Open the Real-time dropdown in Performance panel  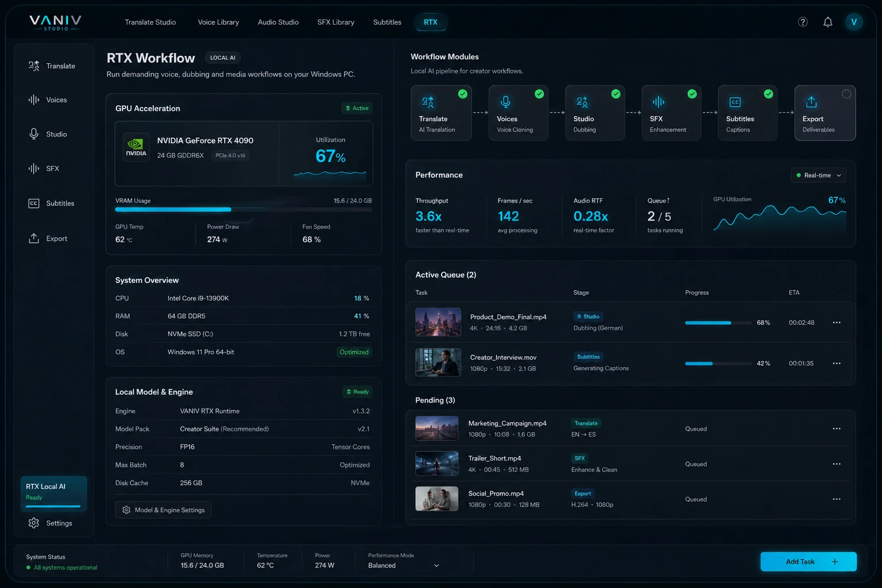pyautogui.click(x=818, y=175)
